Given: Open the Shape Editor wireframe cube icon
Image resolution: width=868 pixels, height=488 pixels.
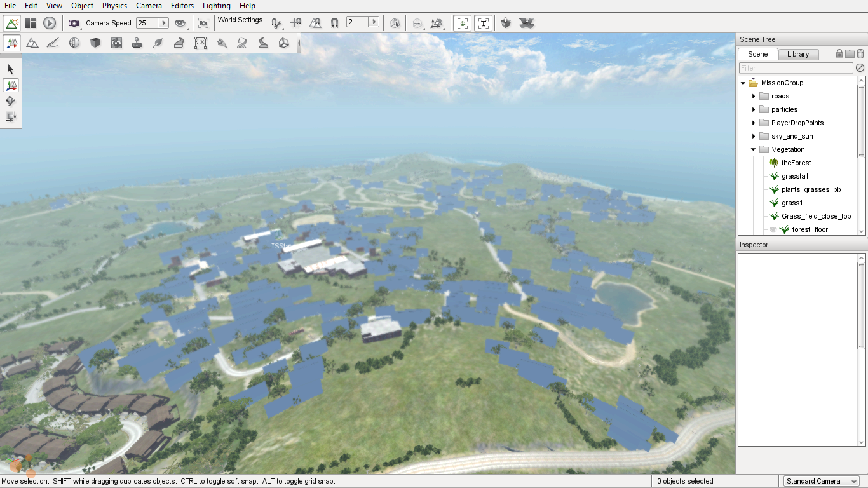Looking at the screenshot, I should click(284, 43).
